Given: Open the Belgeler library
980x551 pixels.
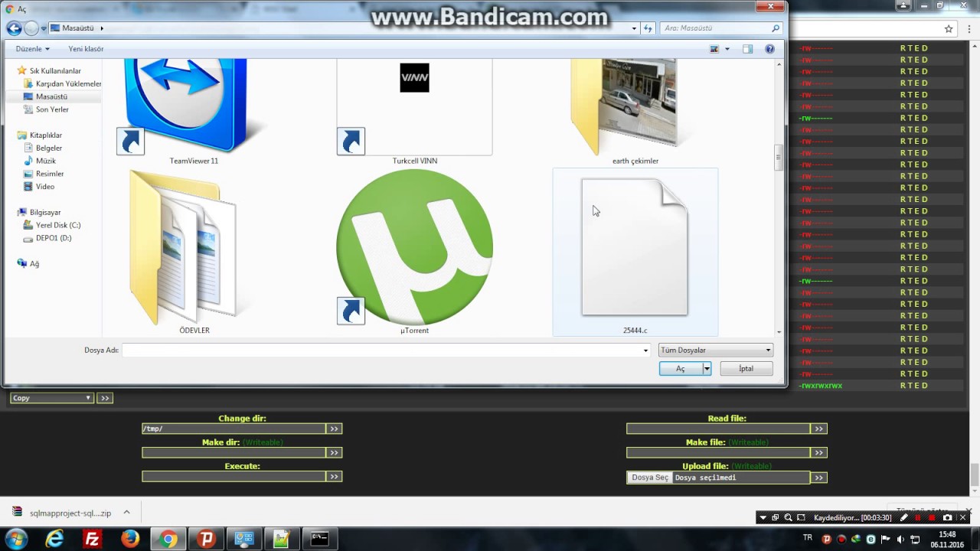Looking at the screenshot, I should click(x=49, y=148).
